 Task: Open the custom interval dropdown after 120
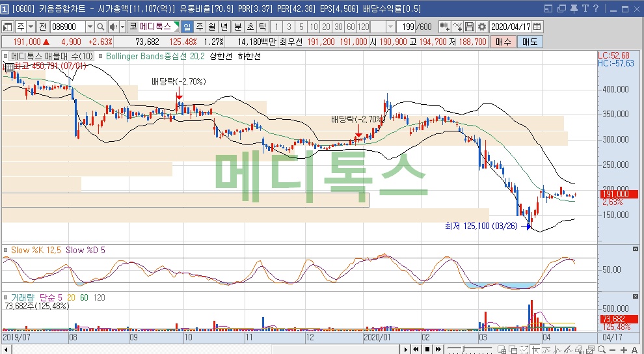pos(390,27)
